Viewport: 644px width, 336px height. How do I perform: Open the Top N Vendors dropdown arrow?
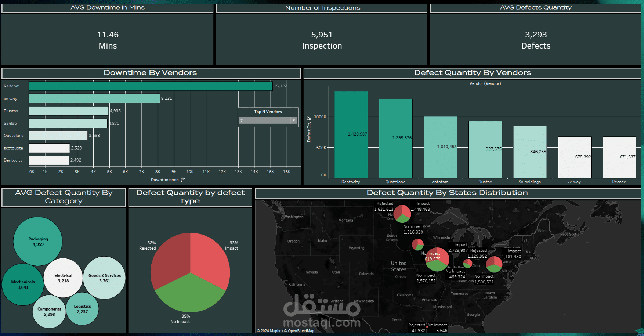pyautogui.click(x=294, y=121)
